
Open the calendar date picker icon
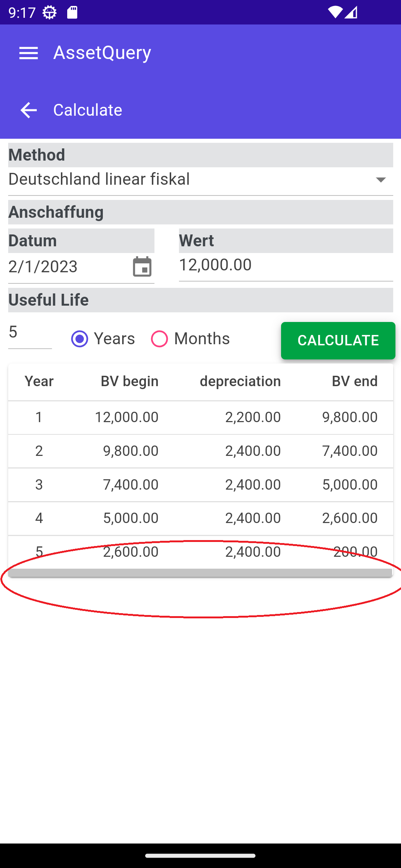(142, 267)
